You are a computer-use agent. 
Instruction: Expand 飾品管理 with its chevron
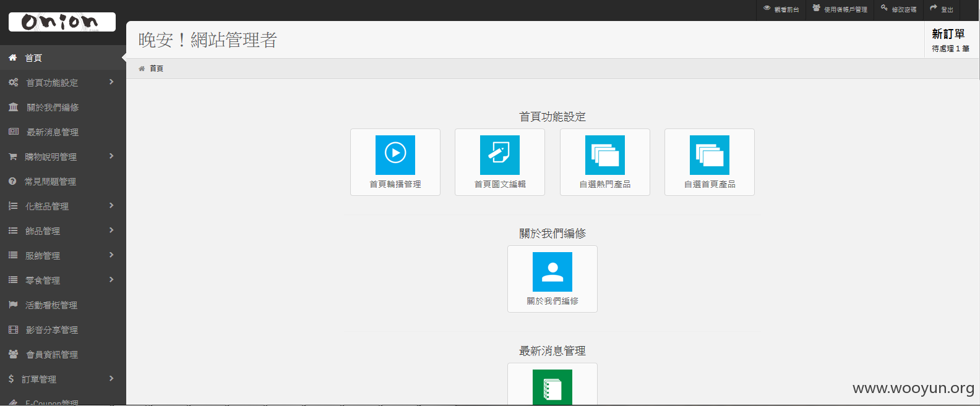click(x=111, y=230)
